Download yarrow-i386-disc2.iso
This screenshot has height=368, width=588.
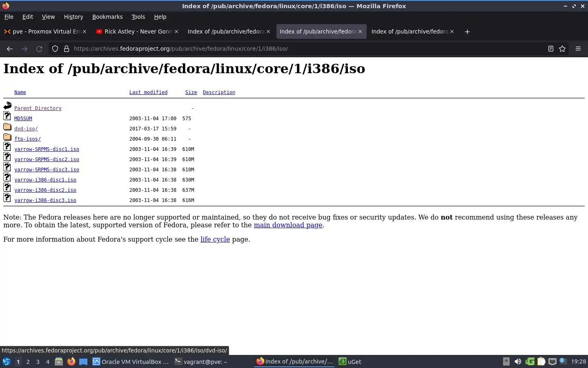[45, 190]
